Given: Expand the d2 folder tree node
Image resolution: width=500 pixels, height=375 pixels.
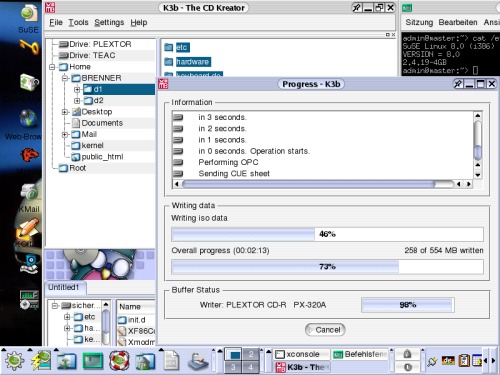Looking at the screenshot, I should pos(77,100).
